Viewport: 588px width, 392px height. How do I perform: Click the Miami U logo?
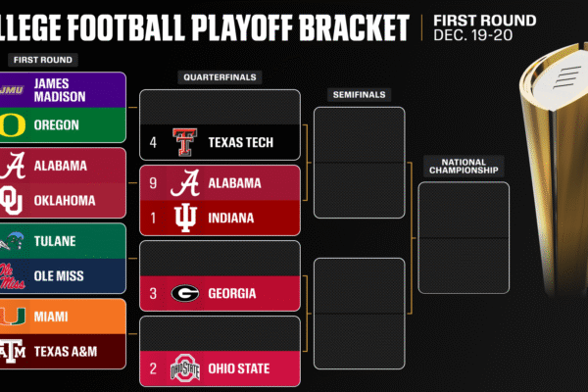(x=14, y=315)
